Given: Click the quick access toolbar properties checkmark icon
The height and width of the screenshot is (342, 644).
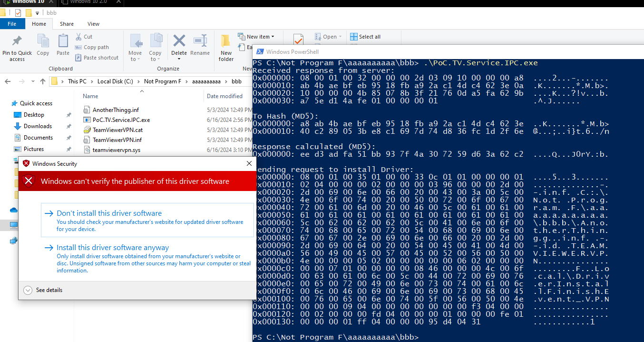Looking at the screenshot, I should [19, 13].
